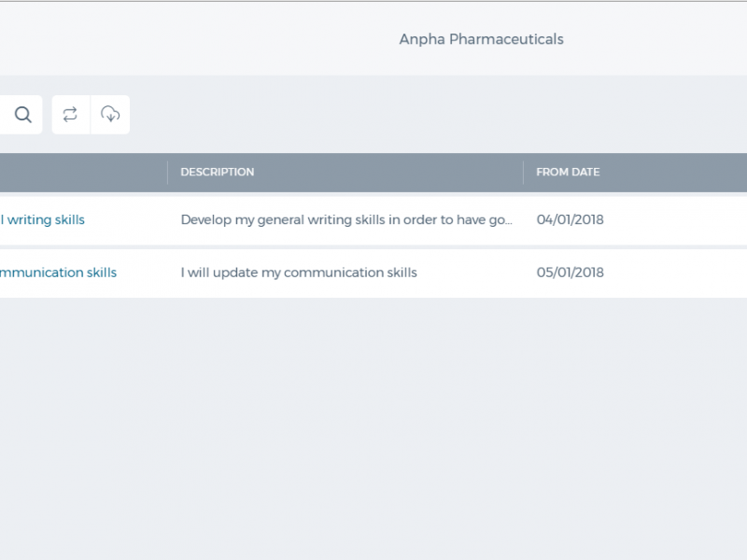Click the divider left of DESCRIPTION header

pos(168,173)
